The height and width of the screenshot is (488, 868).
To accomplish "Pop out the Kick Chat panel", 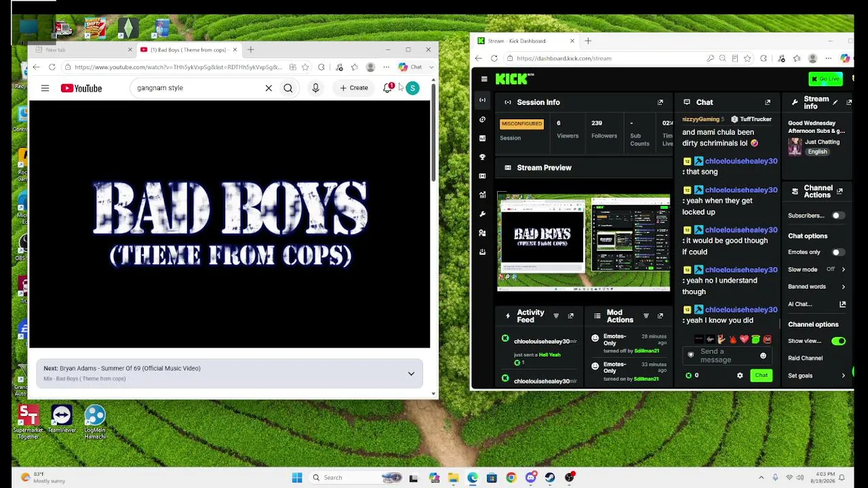I will pos(768,102).
